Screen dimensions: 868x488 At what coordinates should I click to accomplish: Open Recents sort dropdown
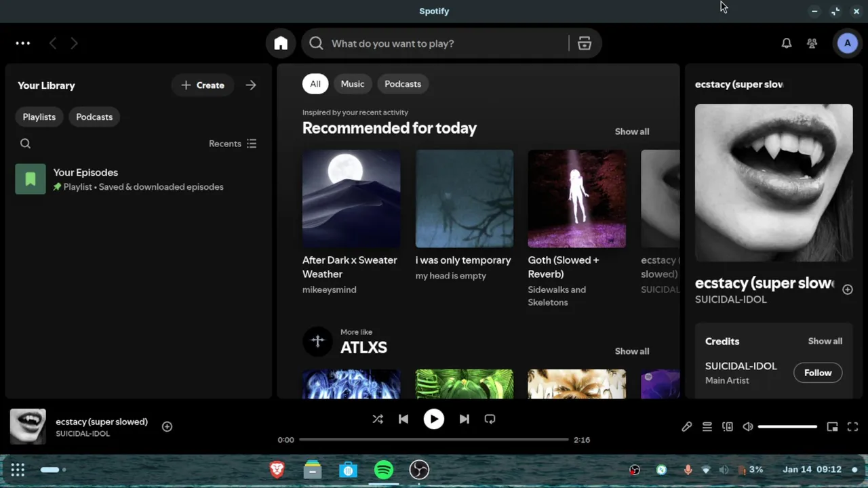click(233, 144)
